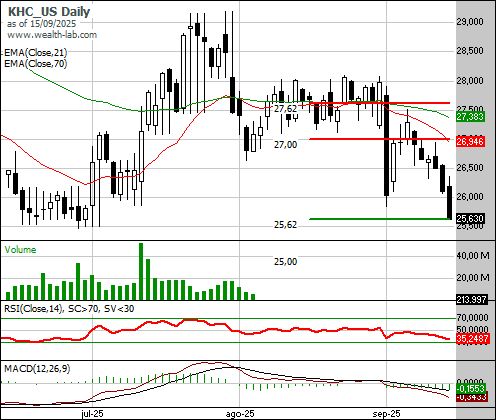Click the KHC_US Daily chart title

(x=49, y=12)
